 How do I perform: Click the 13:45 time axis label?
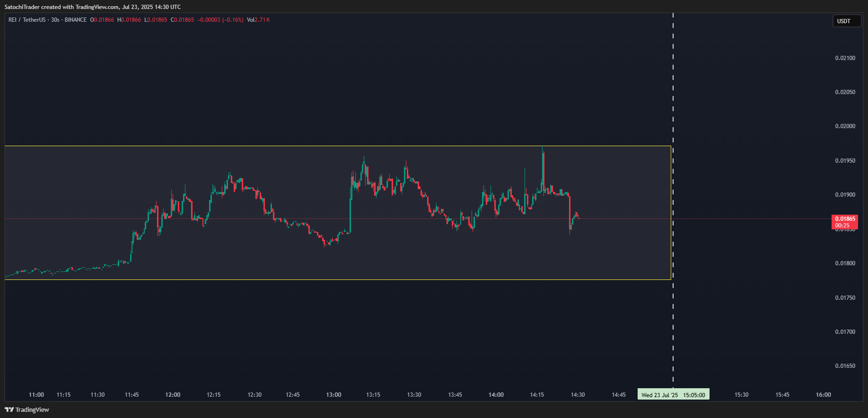tap(455, 395)
